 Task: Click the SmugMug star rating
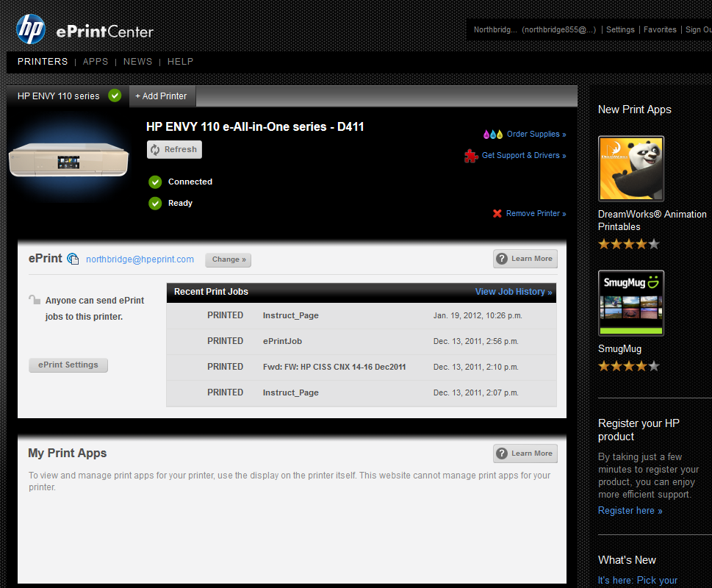pyautogui.click(x=628, y=366)
